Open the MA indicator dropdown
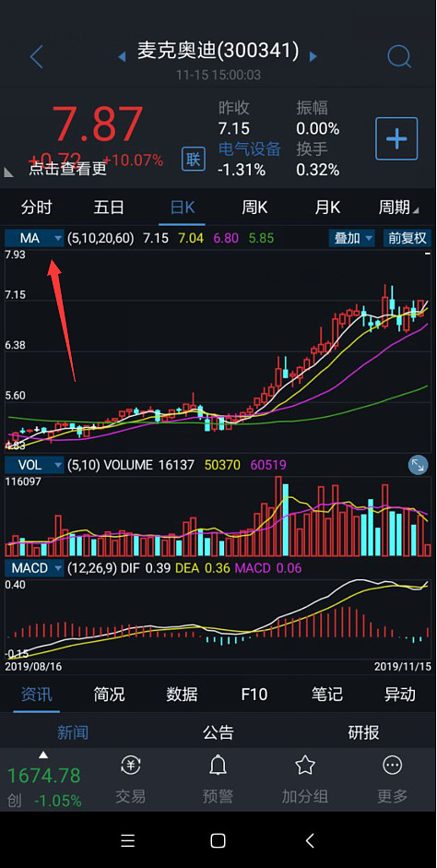The image size is (437, 868). coord(34,239)
